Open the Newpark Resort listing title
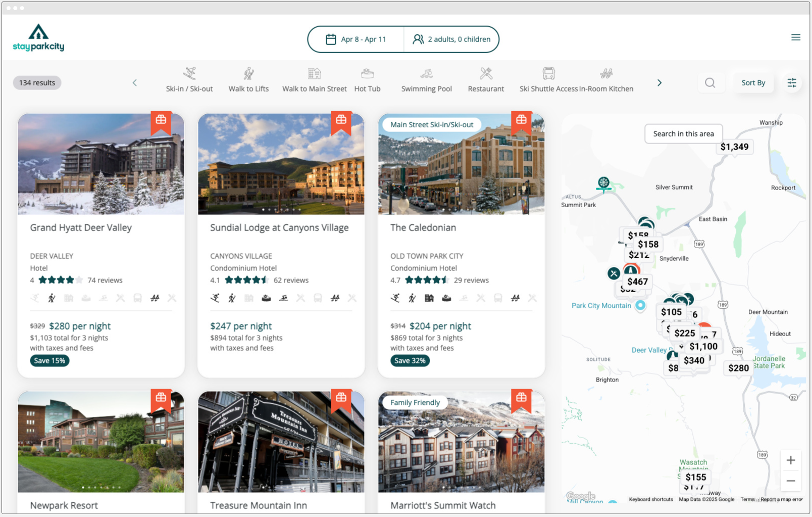Viewport: 812px width, 517px height. tap(64, 505)
